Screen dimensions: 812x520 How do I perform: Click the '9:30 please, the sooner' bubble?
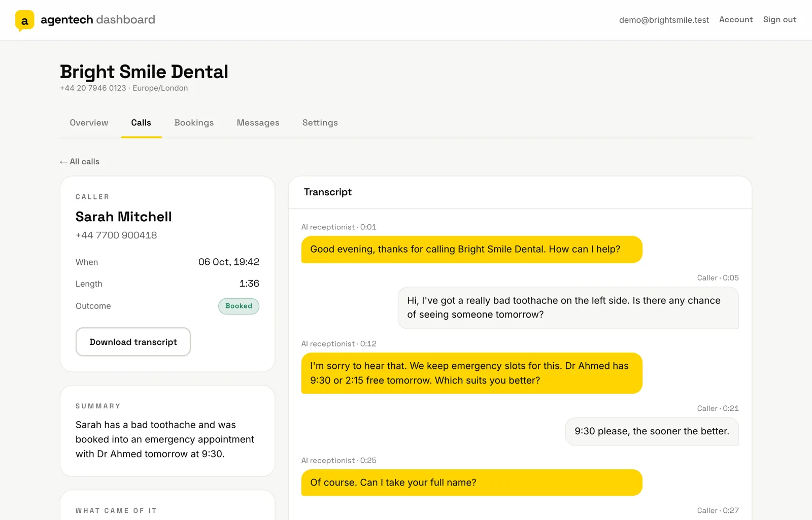[x=652, y=432]
